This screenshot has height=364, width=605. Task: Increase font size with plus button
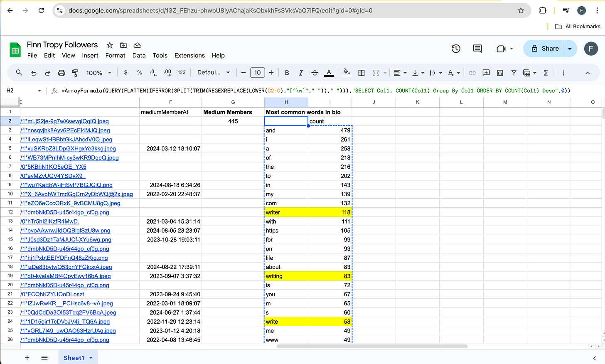coord(271,73)
